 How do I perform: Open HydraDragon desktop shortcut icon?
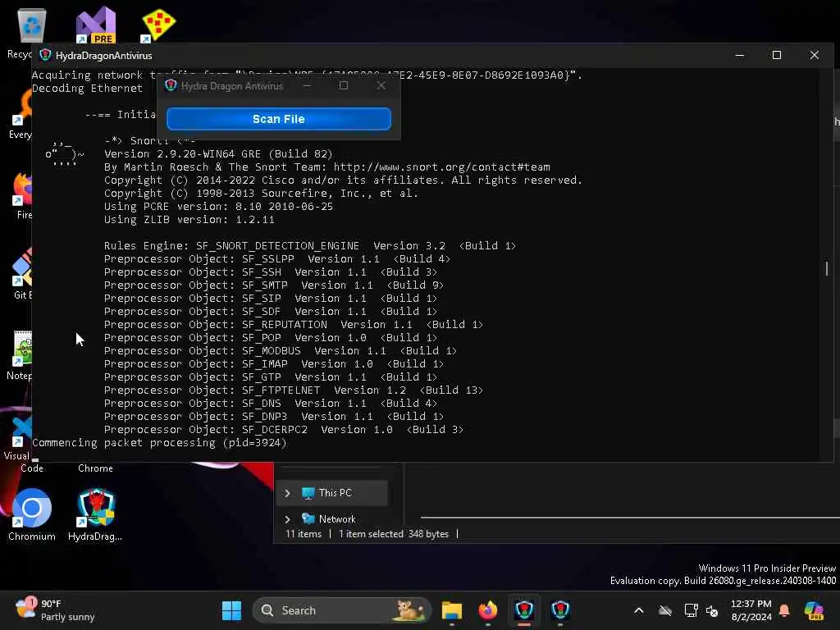[x=95, y=515]
